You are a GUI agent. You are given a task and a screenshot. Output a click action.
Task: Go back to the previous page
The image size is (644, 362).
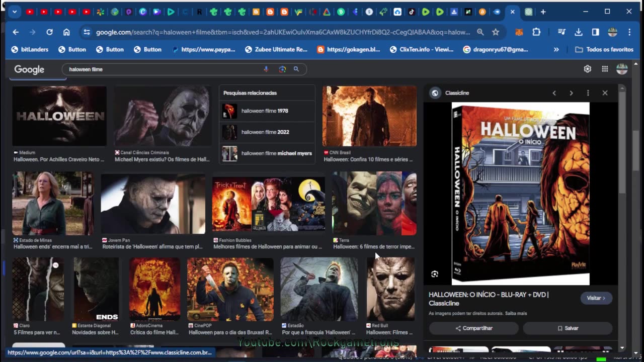click(16, 32)
